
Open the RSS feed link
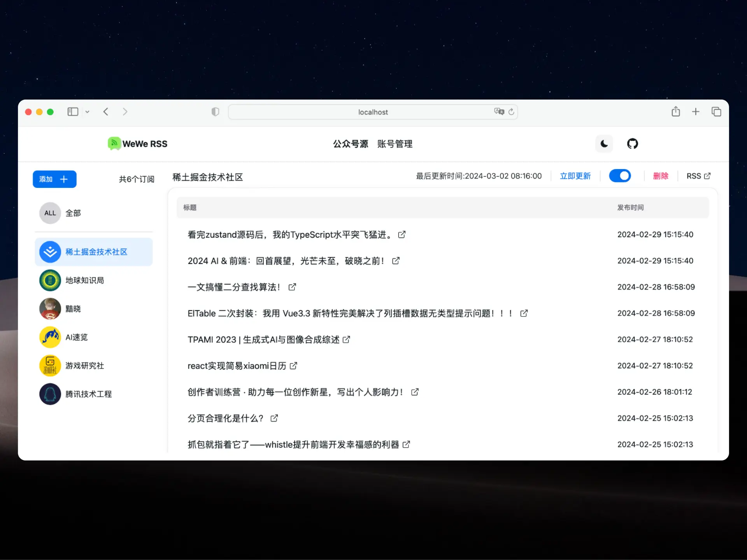pyautogui.click(x=698, y=176)
